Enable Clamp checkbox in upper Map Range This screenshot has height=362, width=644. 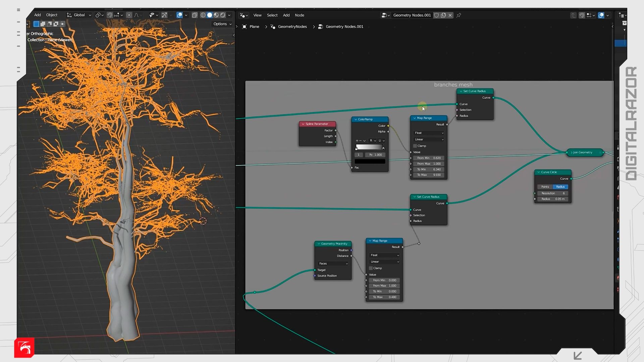click(x=415, y=146)
